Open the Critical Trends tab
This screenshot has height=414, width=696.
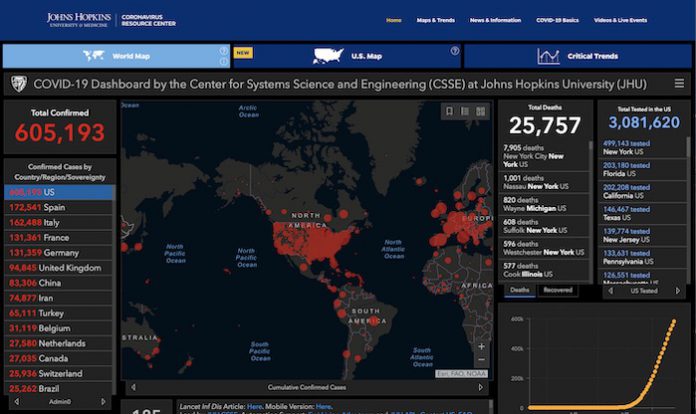coord(578,56)
